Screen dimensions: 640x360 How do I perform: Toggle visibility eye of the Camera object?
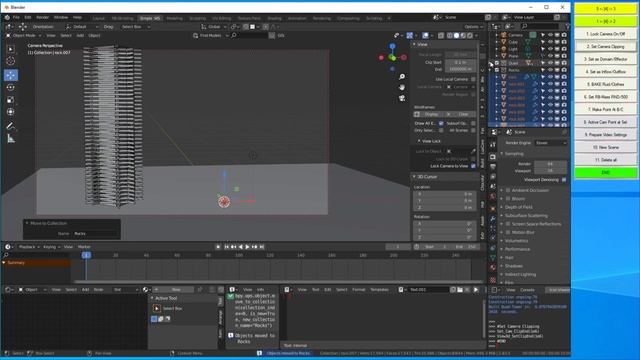pyautogui.click(x=550, y=35)
